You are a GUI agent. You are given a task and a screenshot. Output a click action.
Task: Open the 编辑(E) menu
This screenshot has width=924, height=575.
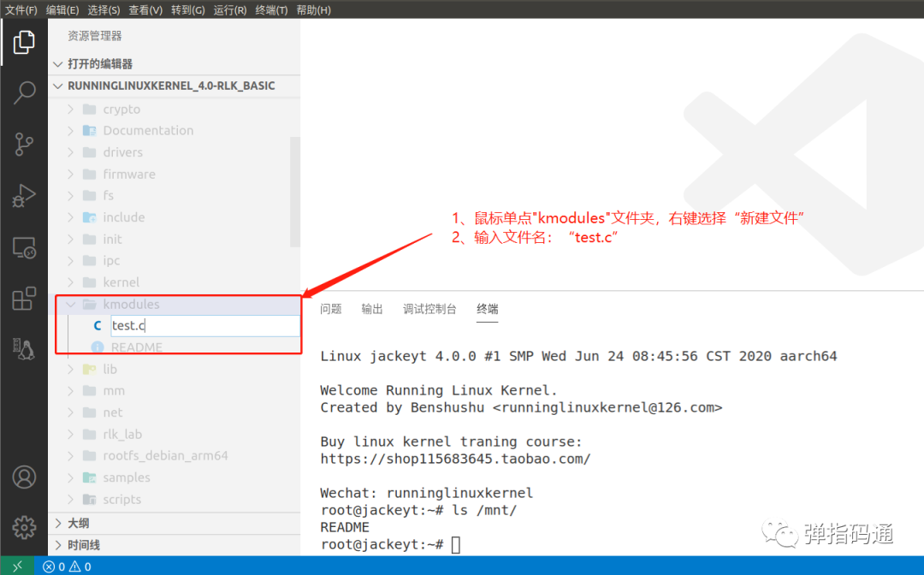[62, 10]
